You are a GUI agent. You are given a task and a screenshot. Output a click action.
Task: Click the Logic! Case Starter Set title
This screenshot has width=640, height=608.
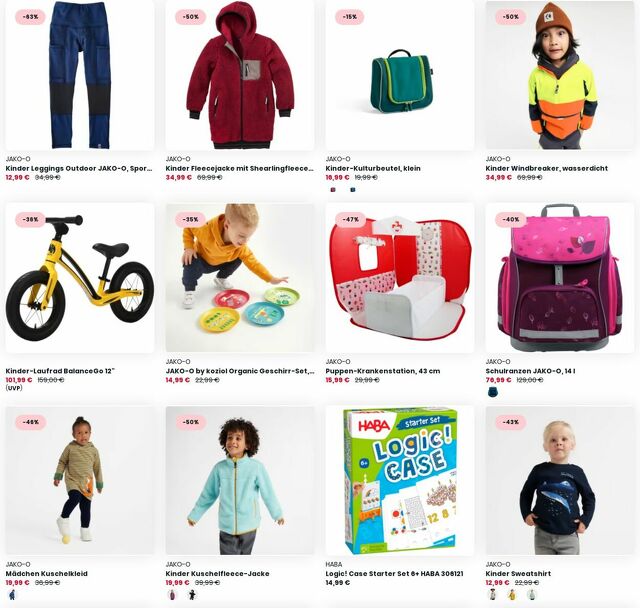[x=394, y=573]
